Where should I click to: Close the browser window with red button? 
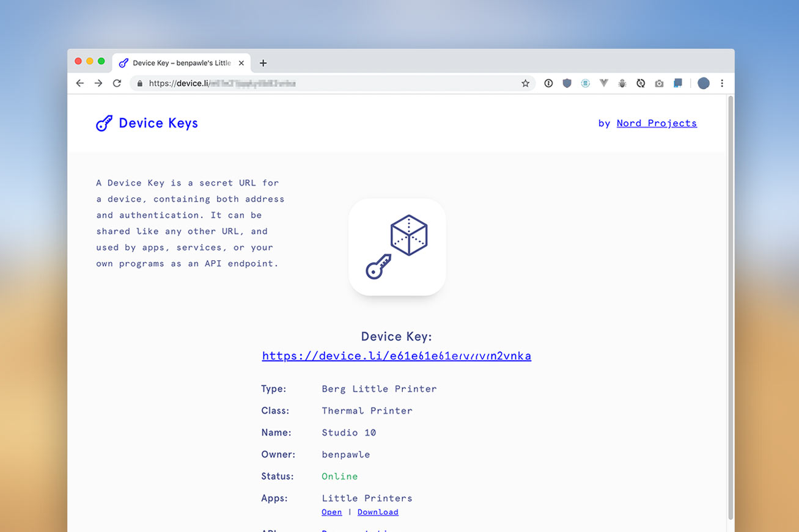pyautogui.click(x=78, y=61)
